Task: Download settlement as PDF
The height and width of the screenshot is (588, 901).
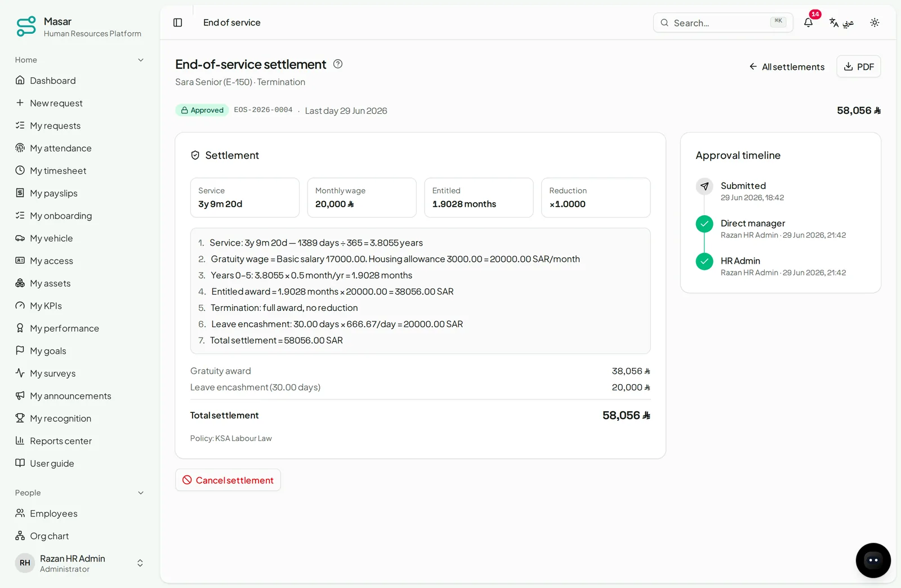Action: pyautogui.click(x=859, y=66)
